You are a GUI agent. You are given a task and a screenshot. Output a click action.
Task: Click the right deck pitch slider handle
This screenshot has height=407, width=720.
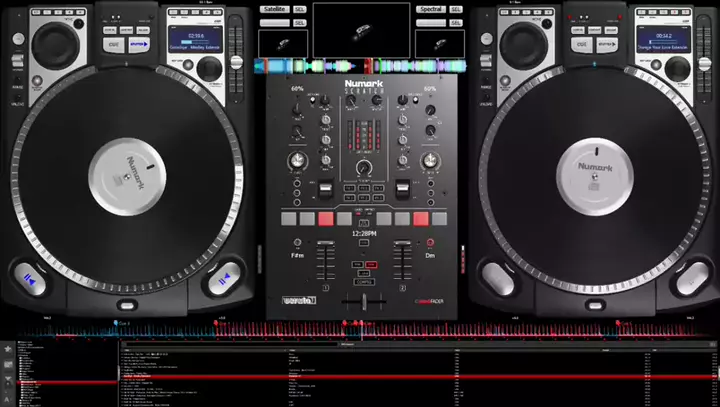[x=704, y=63]
